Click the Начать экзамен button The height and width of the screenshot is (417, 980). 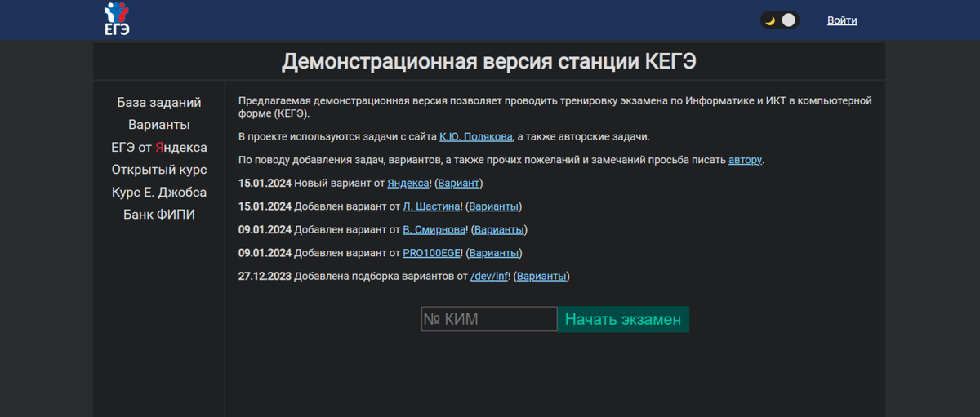tap(623, 319)
